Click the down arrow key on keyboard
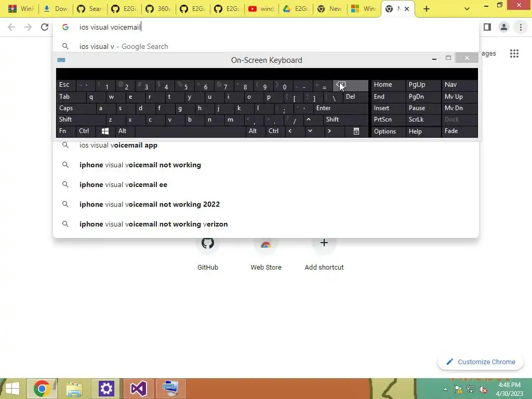The width and height of the screenshot is (532, 399). point(310,131)
